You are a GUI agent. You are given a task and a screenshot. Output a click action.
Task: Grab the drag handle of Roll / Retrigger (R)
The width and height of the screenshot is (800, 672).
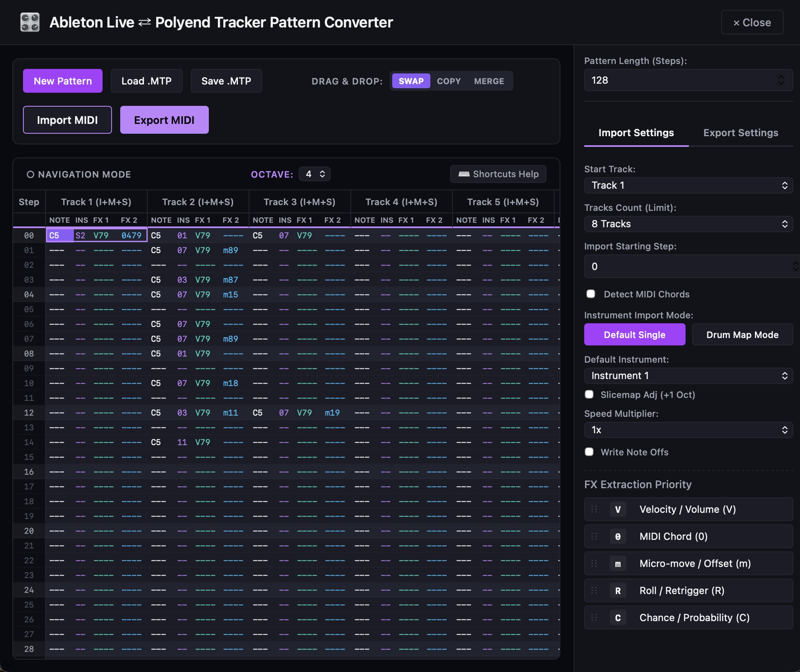pyautogui.click(x=594, y=590)
